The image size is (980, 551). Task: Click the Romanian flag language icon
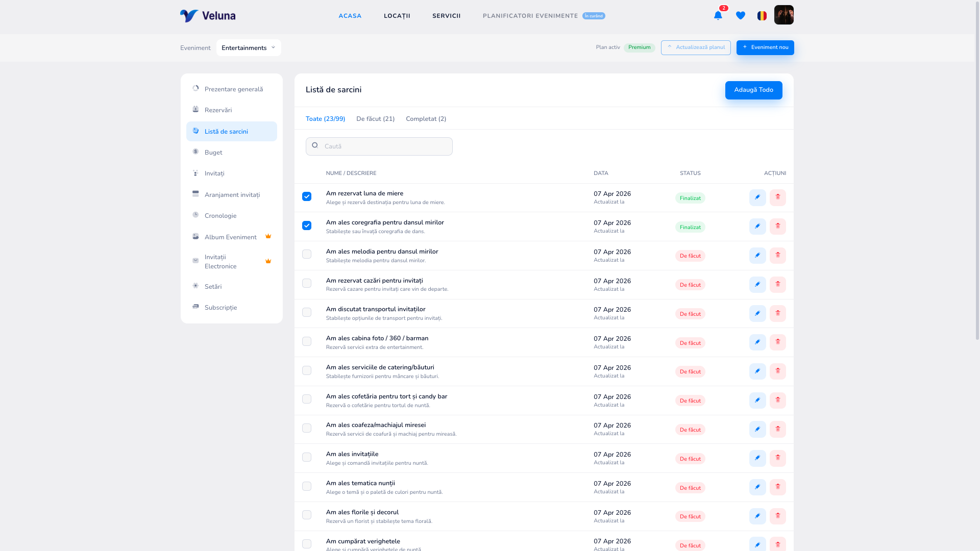pyautogui.click(x=762, y=16)
